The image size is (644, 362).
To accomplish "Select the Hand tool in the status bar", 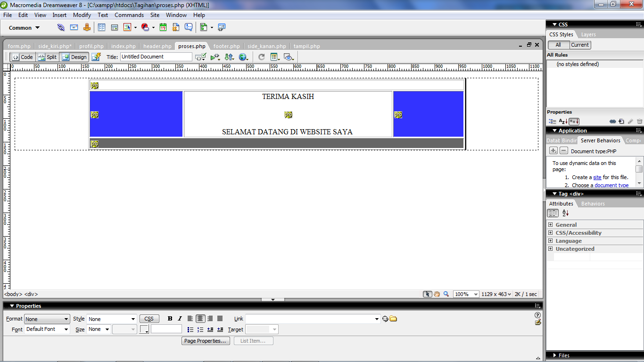I will click(x=437, y=294).
